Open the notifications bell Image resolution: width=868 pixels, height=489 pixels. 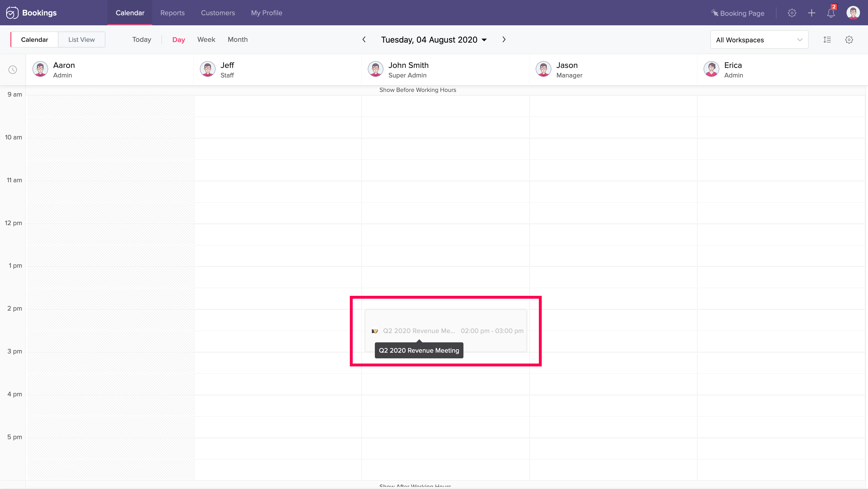click(x=831, y=13)
